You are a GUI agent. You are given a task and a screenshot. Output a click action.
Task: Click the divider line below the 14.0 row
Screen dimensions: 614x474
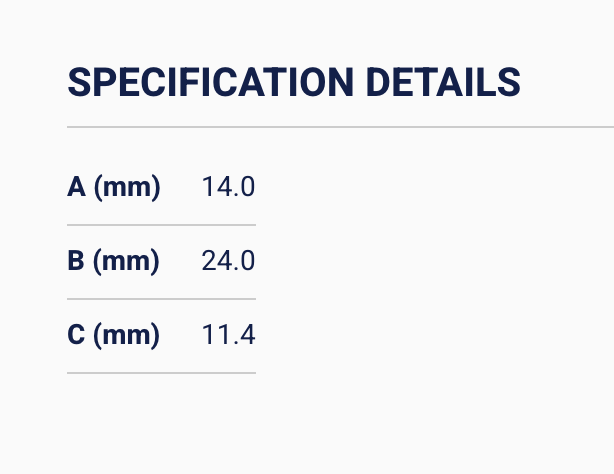coord(161,225)
